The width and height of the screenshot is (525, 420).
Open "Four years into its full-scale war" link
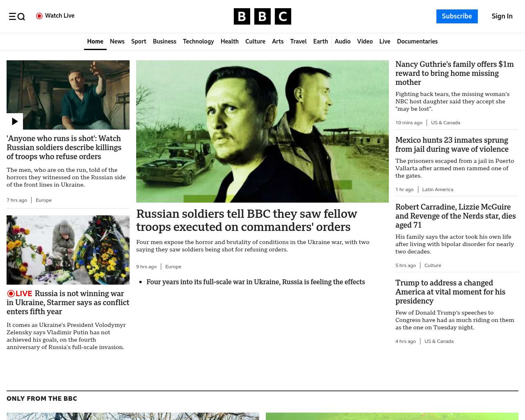tap(256, 282)
